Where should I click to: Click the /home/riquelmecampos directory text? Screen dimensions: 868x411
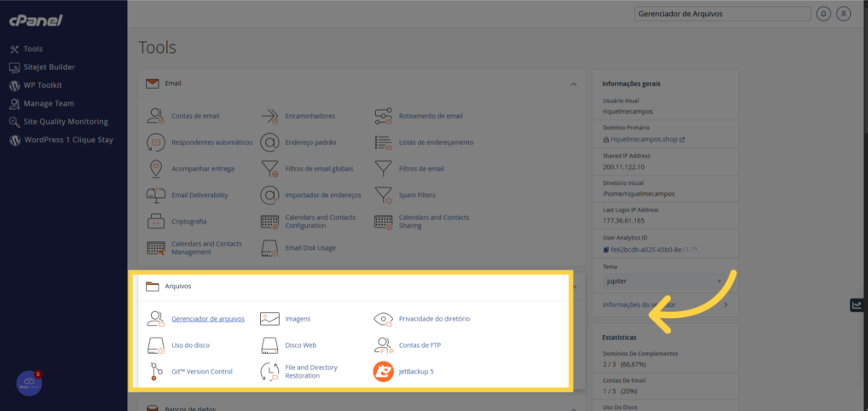(x=639, y=194)
